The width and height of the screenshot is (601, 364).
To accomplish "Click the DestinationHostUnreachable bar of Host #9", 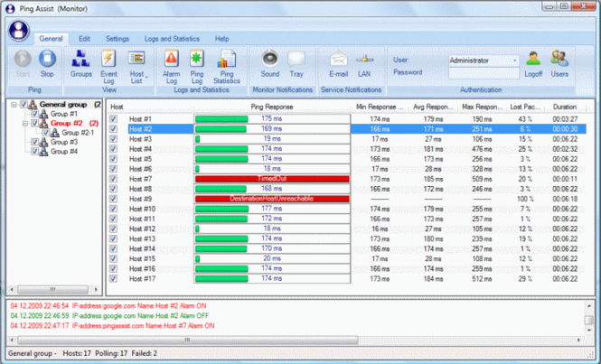I will point(272,199).
